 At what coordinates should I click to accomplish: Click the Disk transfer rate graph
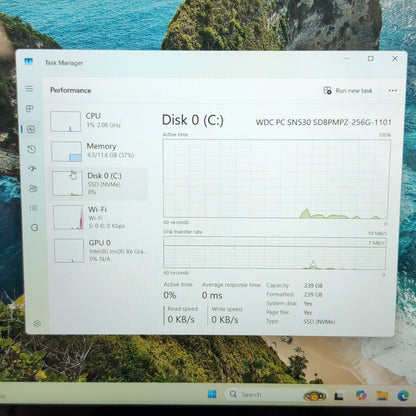click(x=275, y=253)
